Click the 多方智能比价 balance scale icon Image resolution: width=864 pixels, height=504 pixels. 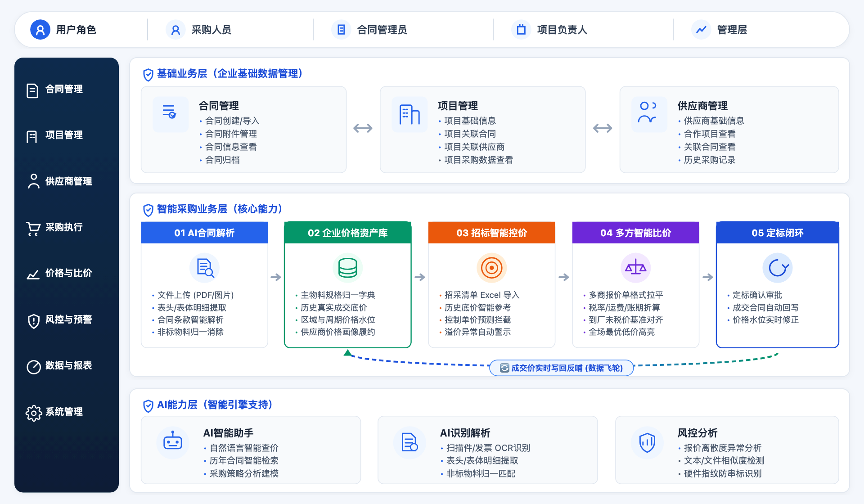point(635,268)
